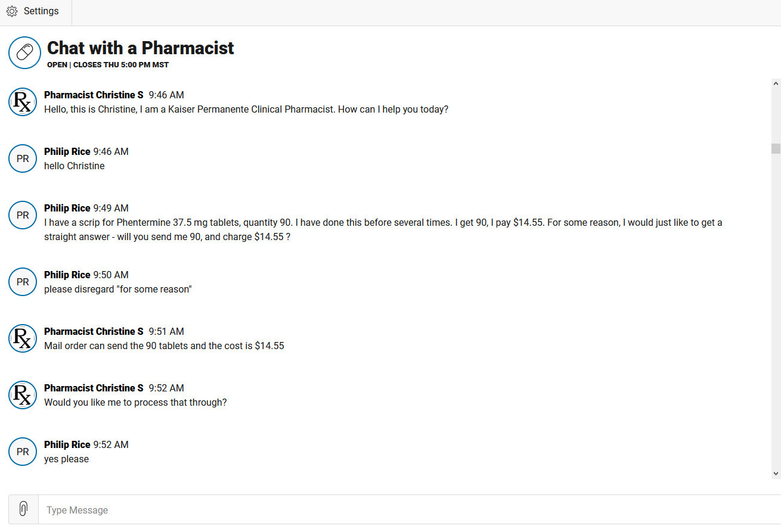Click the pill icon beside Chat with a Pharmacist
The height and width of the screenshot is (532, 781).
pyautogui.click(x=24, y=52)
